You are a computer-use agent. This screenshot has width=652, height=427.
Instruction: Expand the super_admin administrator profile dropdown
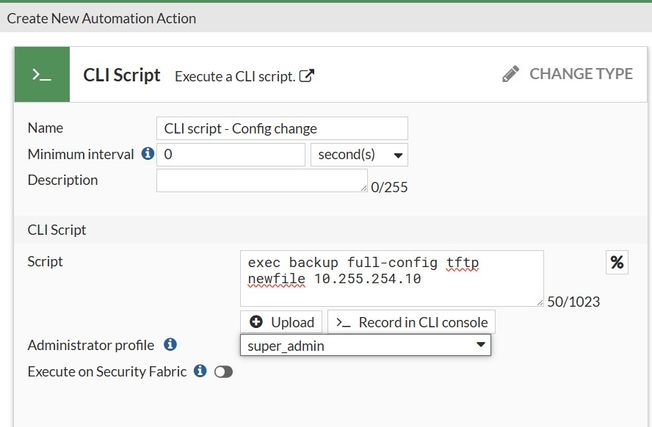click(365, 345)
